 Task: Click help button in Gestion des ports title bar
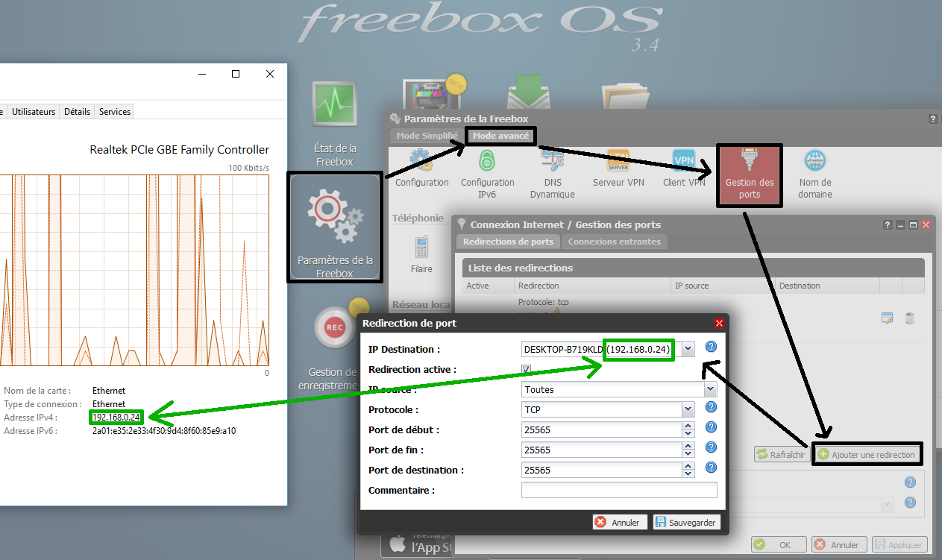coord(888,224)
